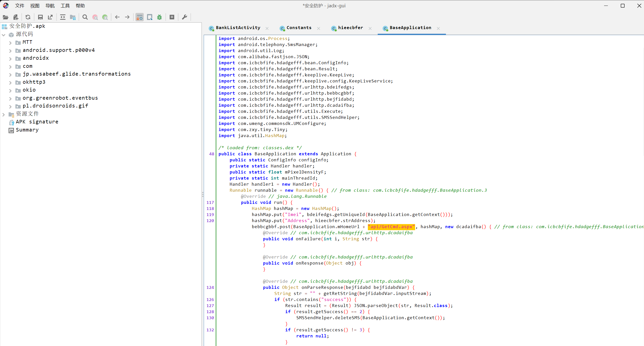Click the open file toolbar icon
Viewport: 644px width, 346px height.
tap(6, 17)
